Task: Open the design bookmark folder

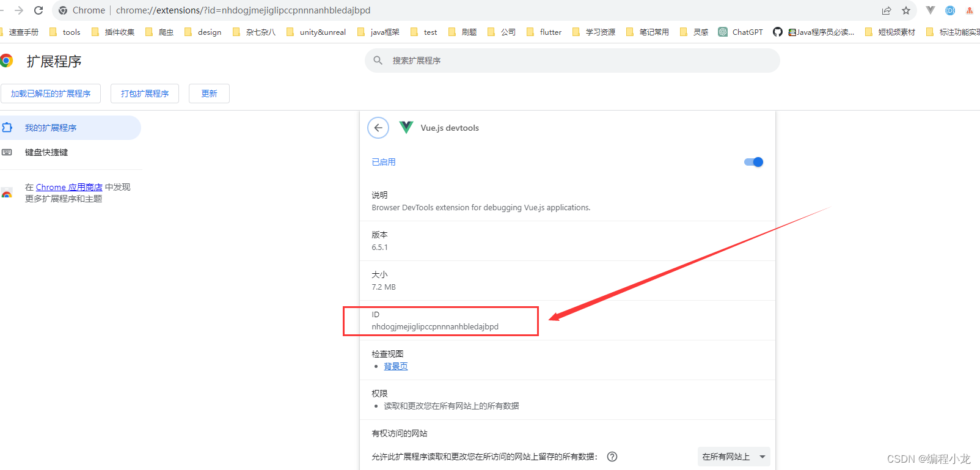Action: [203, 32]
